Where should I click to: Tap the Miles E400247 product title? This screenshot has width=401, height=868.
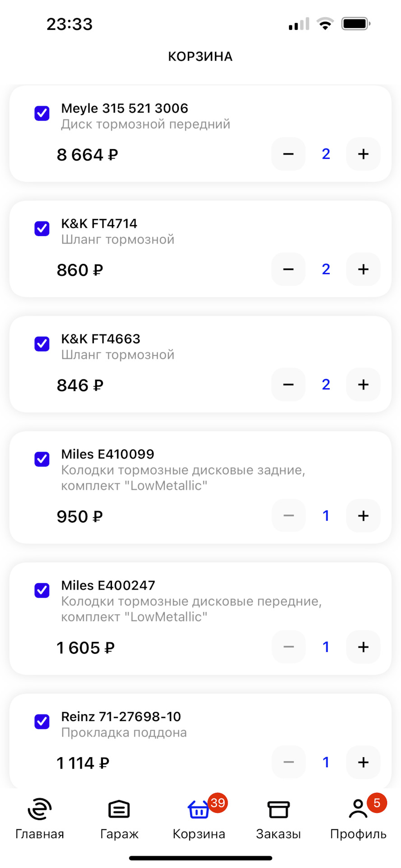click(108, 585)
